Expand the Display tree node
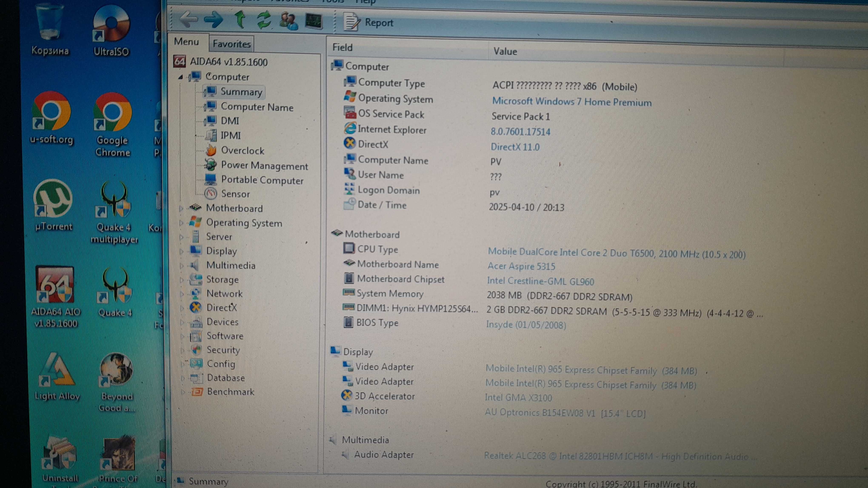The image size is (868, 488). (182, 251)
